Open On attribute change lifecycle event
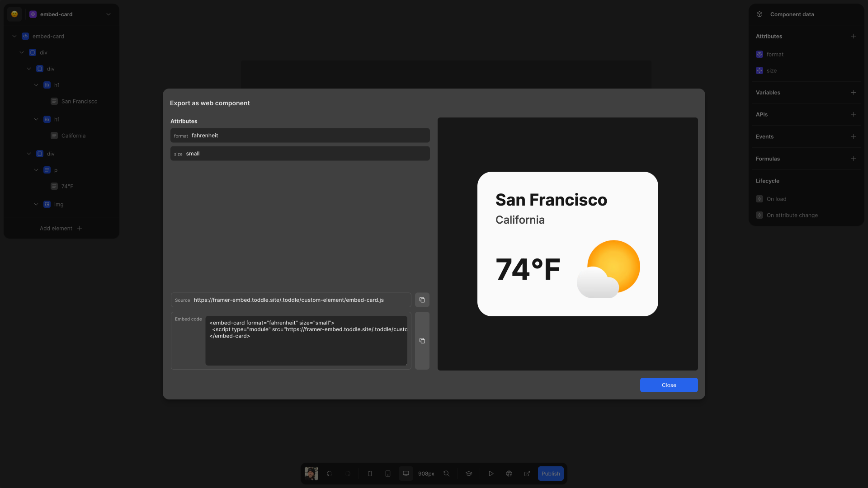Image resolution: width=868 pixels, height=488 pixels. (x=792, y=215)
